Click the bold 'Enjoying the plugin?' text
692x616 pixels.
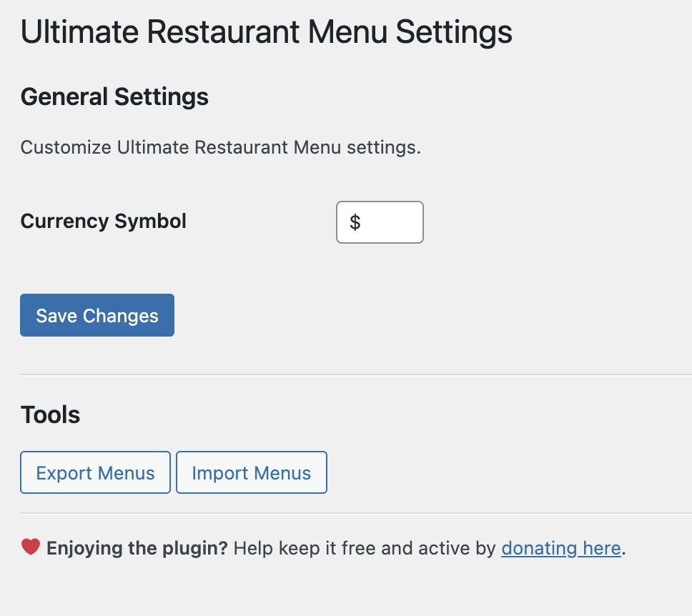[x=137, y=548]
